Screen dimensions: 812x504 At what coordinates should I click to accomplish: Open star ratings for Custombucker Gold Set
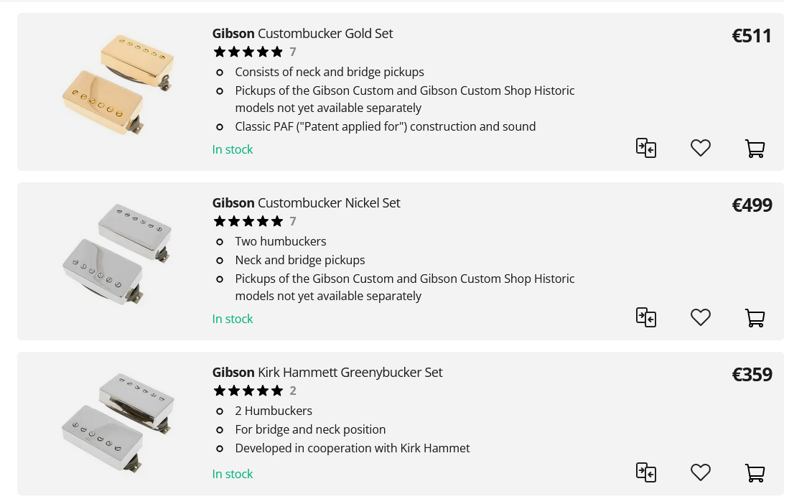click(x=248, y=52)
